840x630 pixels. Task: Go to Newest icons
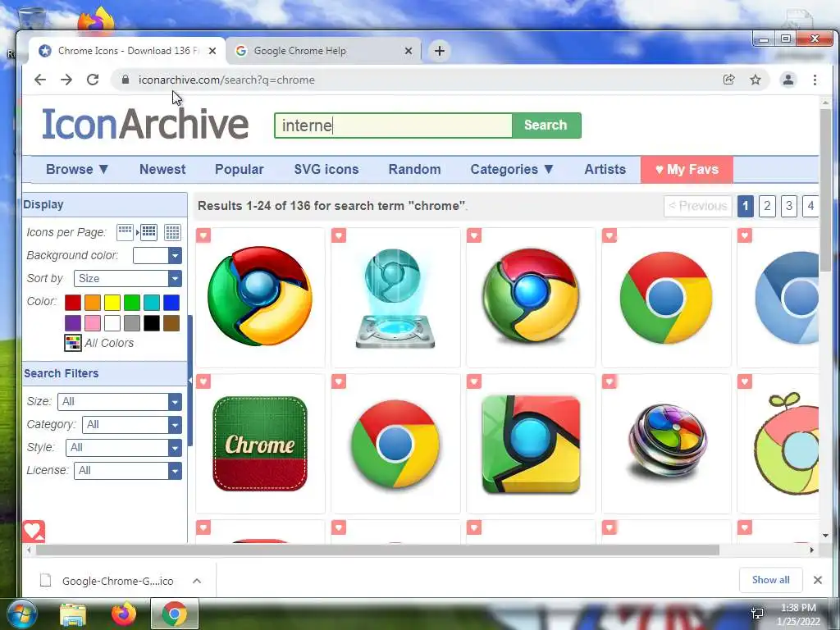[x=162, y=169]
